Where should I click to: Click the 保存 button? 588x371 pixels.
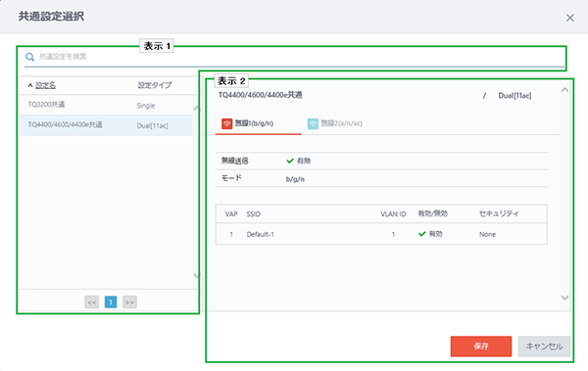point(481,347)
